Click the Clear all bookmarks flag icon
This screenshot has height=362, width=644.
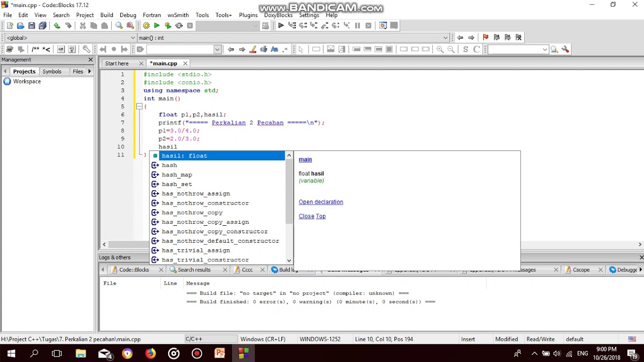[x=518, y=37]
